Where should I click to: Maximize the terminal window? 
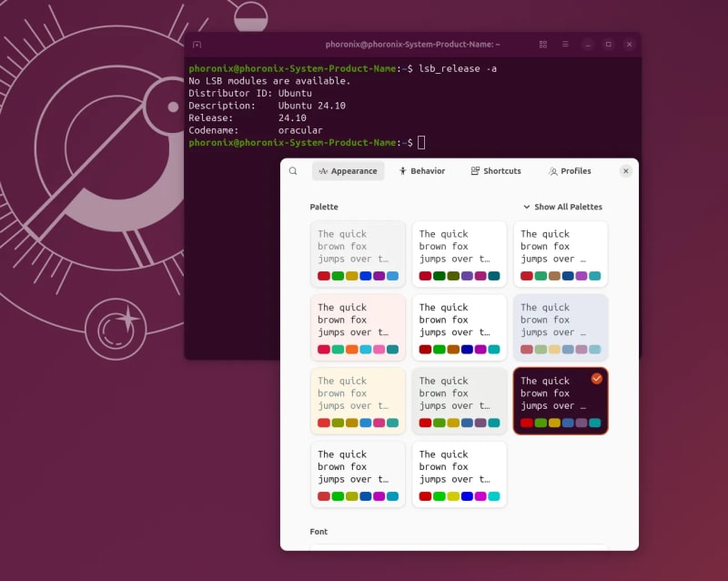click(x=609, y=44)
